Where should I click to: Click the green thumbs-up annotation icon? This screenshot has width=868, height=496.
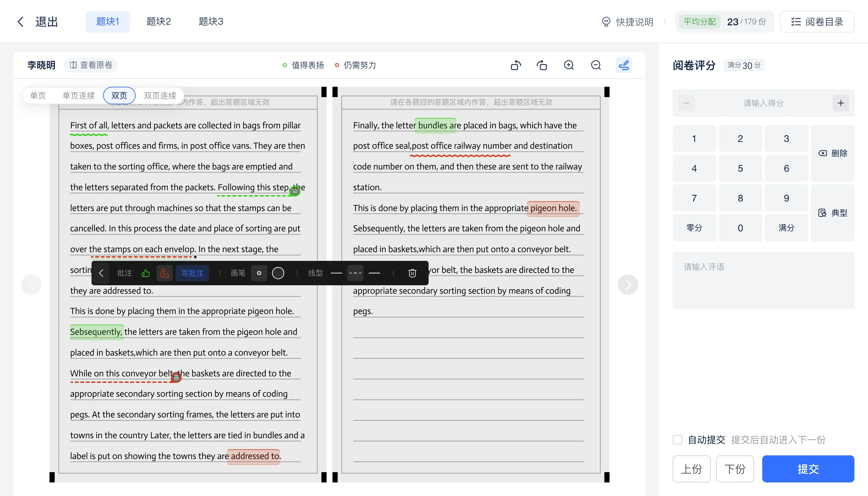tap(146, 273)
